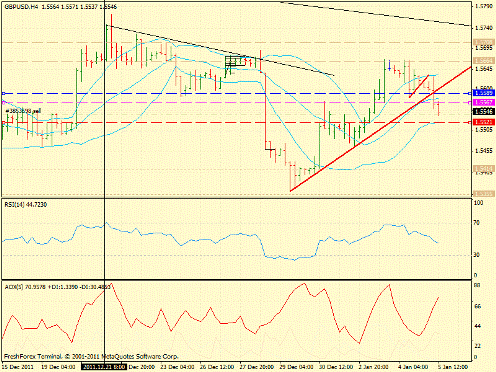The image size is (496, 372).
Task: Click the 1.5790 price axis label
Action: click(x=484, y=6)
